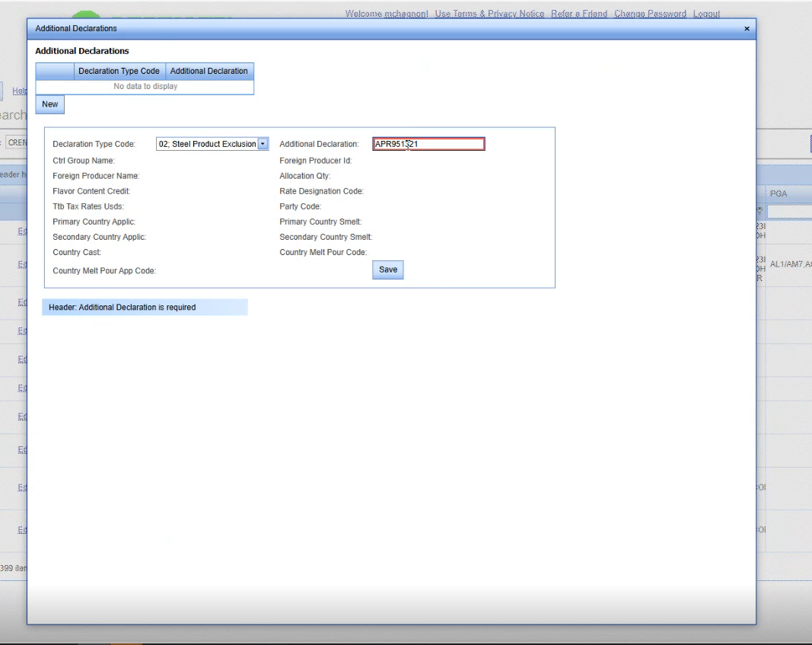Image resolution: width=812 pixels, height=645 pixels.
Task: Select the 'No data to display' row
Action: pyautogui.click(x=145, y=87)
